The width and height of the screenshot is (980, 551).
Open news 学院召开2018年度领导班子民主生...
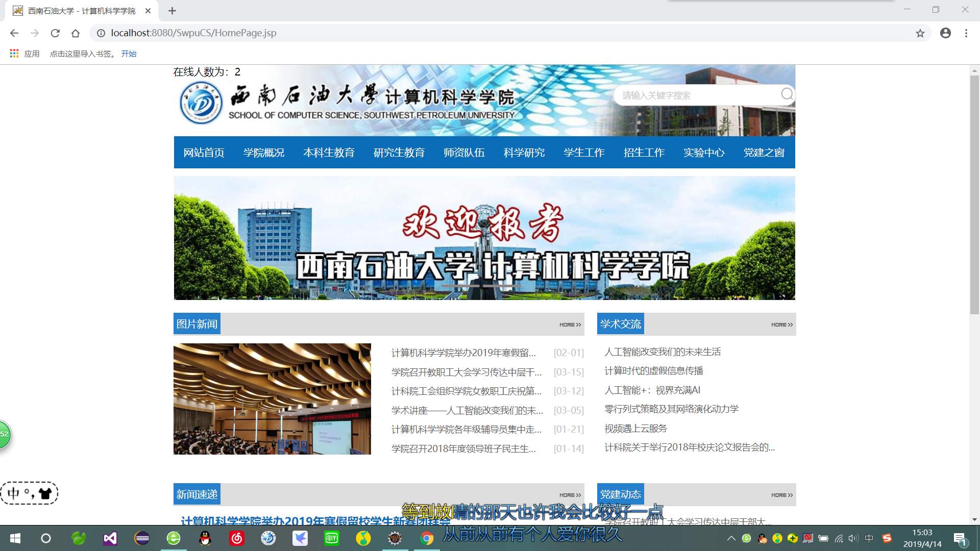coord(463,448)
